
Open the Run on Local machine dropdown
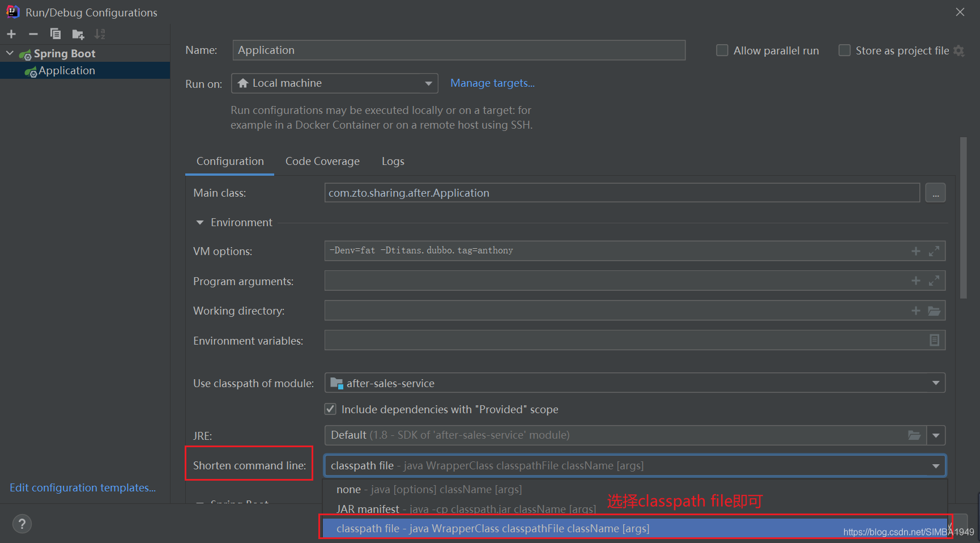[x=334, y=83]
